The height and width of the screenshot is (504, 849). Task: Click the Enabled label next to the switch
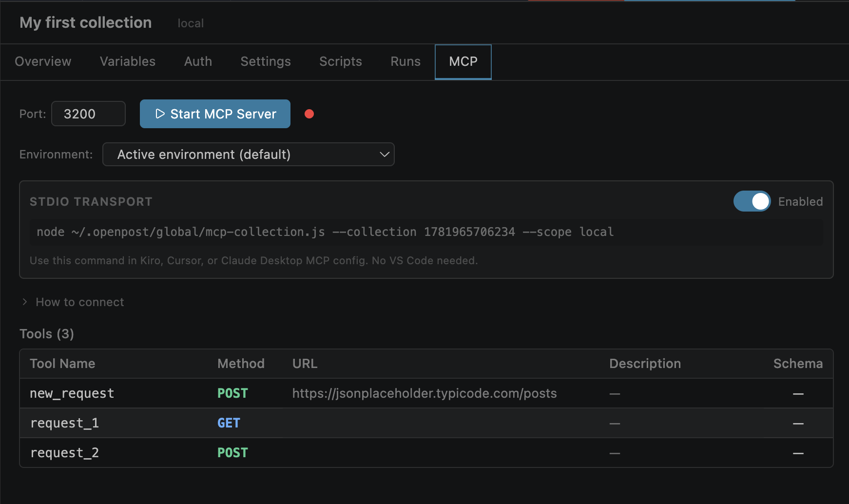tap(800, 202)
